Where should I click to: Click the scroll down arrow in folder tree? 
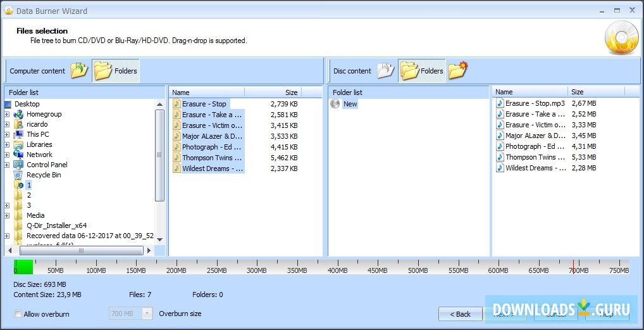(x=160, y=239)
